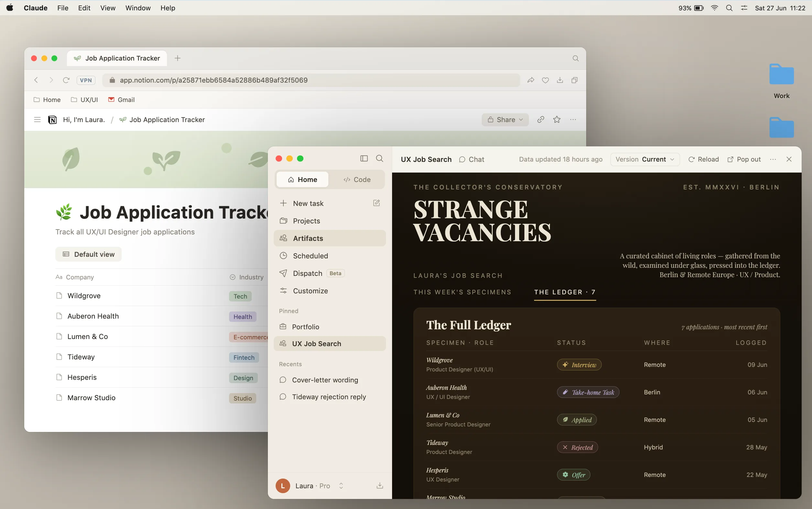The height and width of the screenshot is (509, 812).
Task: Click the Take-home Task badge for Auberon Health
Action: point(588,392)
